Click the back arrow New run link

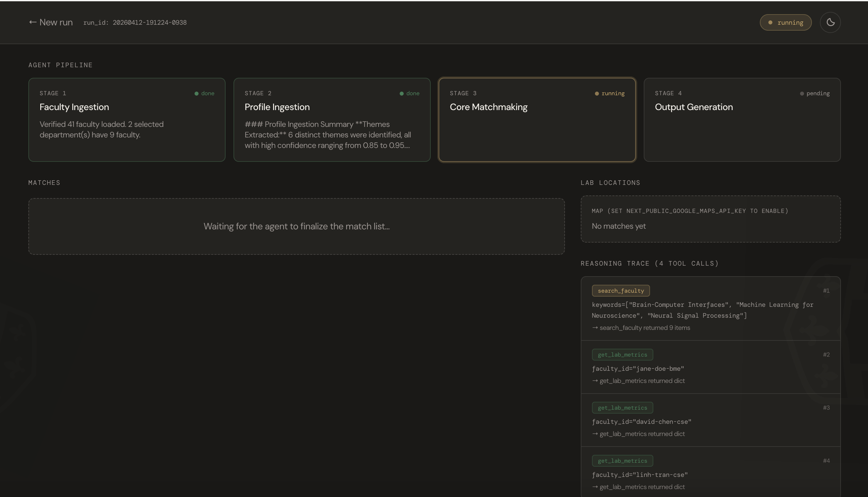(x=50, y=22)
